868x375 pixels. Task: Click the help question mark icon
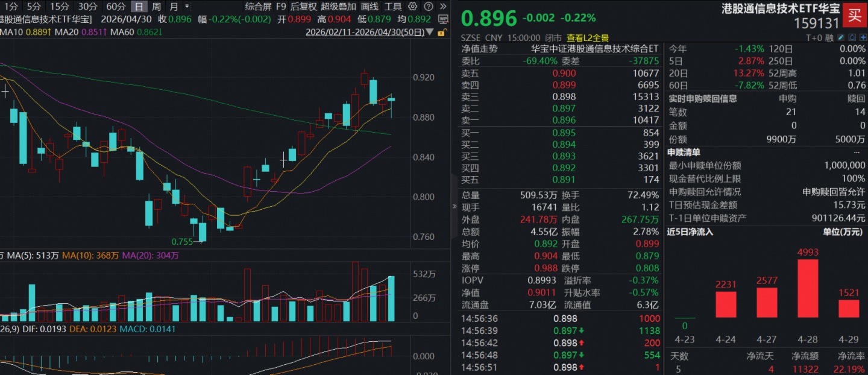point(427,7)
